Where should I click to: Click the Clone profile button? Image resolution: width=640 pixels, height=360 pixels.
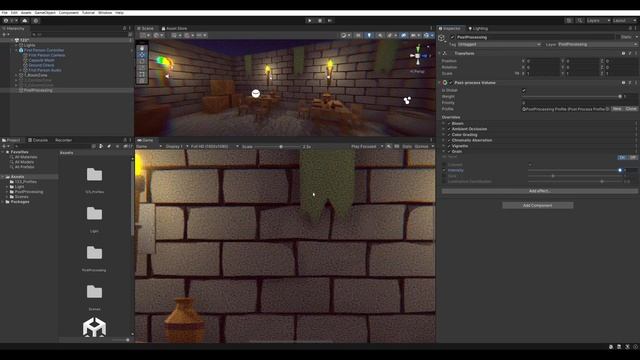631,109
